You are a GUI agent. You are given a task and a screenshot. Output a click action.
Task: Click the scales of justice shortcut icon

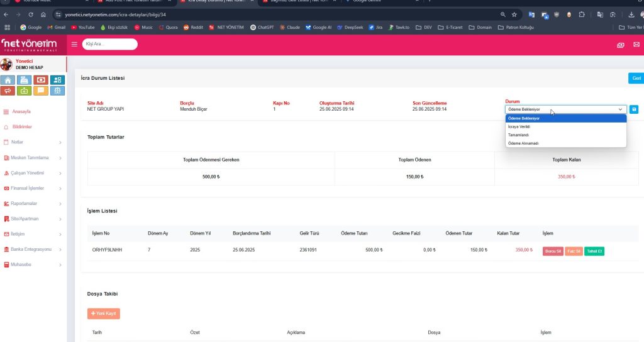click(58, 91)
